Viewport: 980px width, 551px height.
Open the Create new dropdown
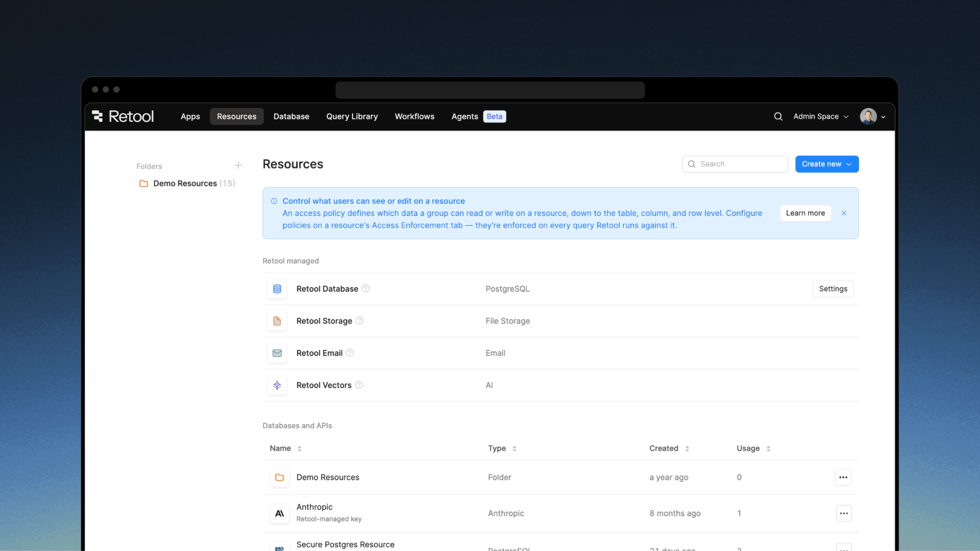pyautogui.click(x=827, y=164)
